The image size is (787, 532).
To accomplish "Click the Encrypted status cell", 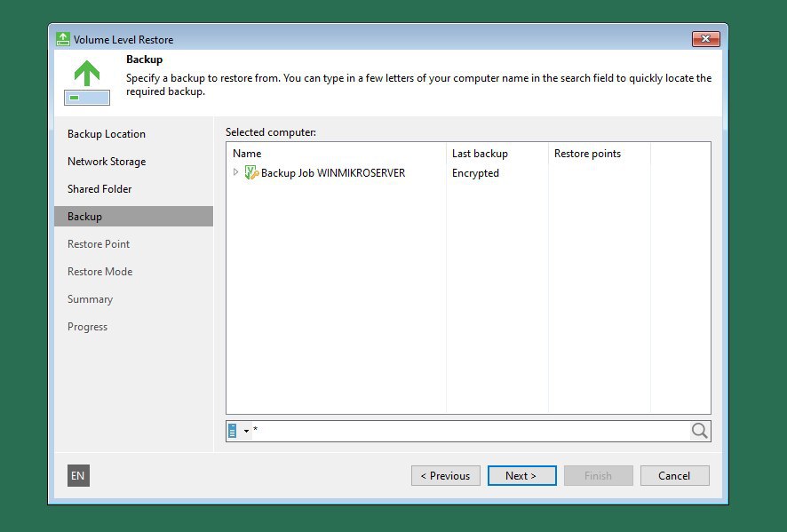I will (x=475, y=173).
